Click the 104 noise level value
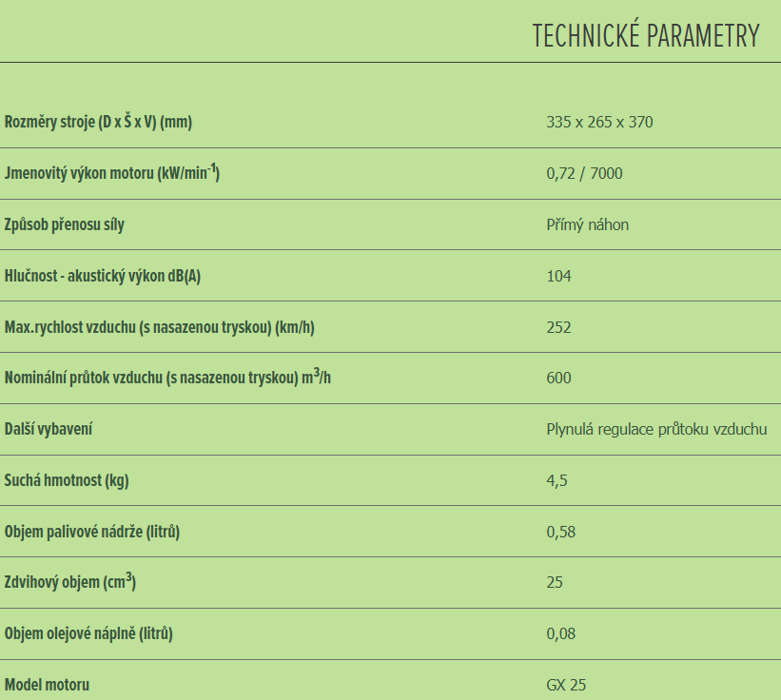The width and height of the screenshot is (781, 700). click(x=558, y=276)
